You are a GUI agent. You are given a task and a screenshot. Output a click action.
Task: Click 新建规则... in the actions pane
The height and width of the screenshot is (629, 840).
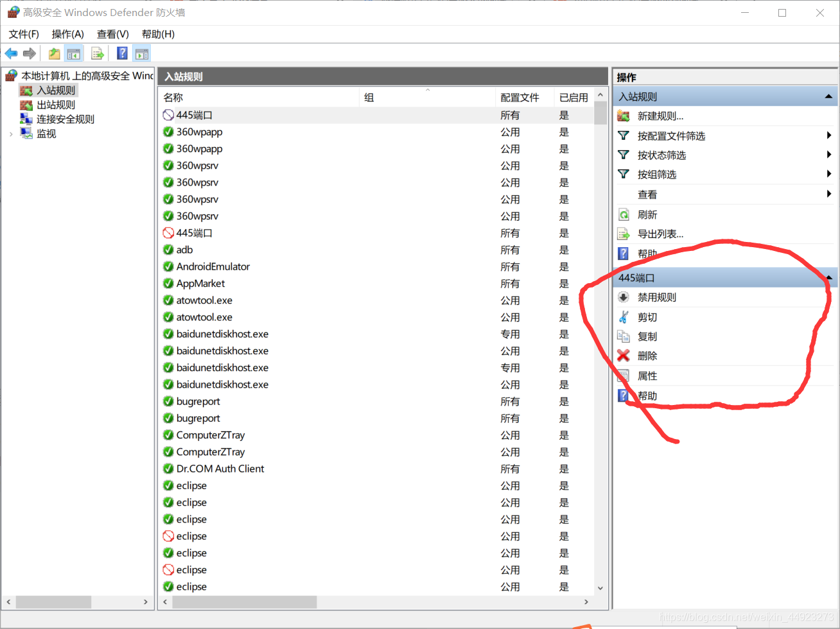pyautogui.click(x=660, y=116)
